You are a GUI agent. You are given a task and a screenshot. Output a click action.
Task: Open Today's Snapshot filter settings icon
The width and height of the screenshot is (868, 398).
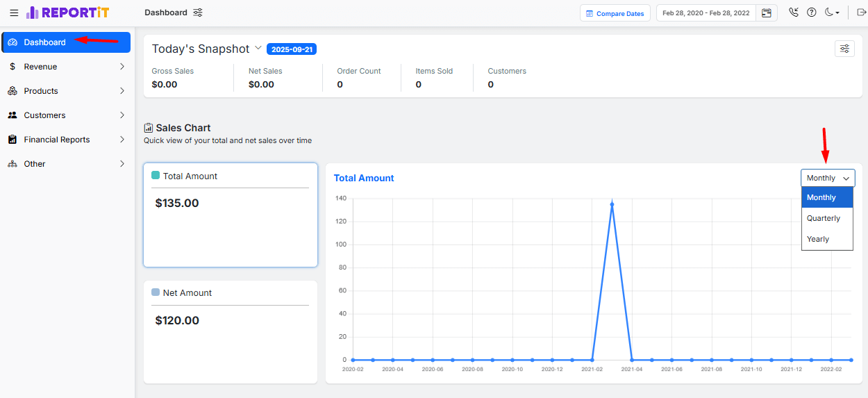(844, 49)
